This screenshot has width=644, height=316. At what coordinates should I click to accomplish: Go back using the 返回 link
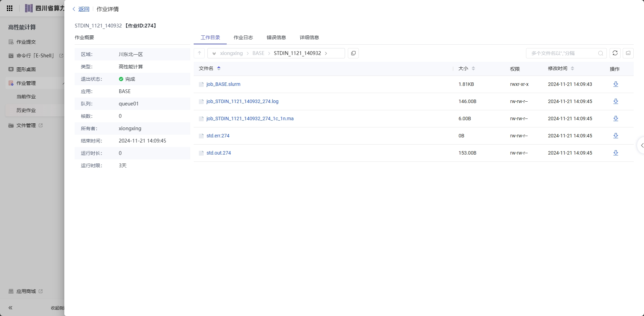point(81,9)
